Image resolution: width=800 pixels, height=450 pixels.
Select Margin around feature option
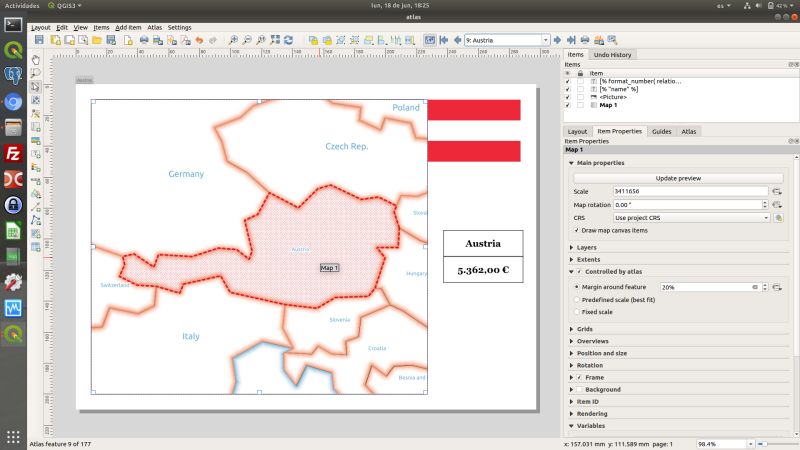pos(577,287)
